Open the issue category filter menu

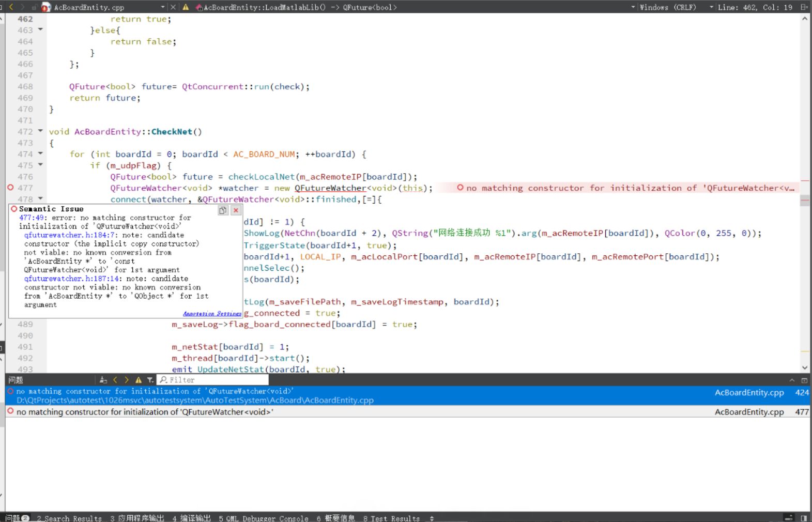[150, 380]
